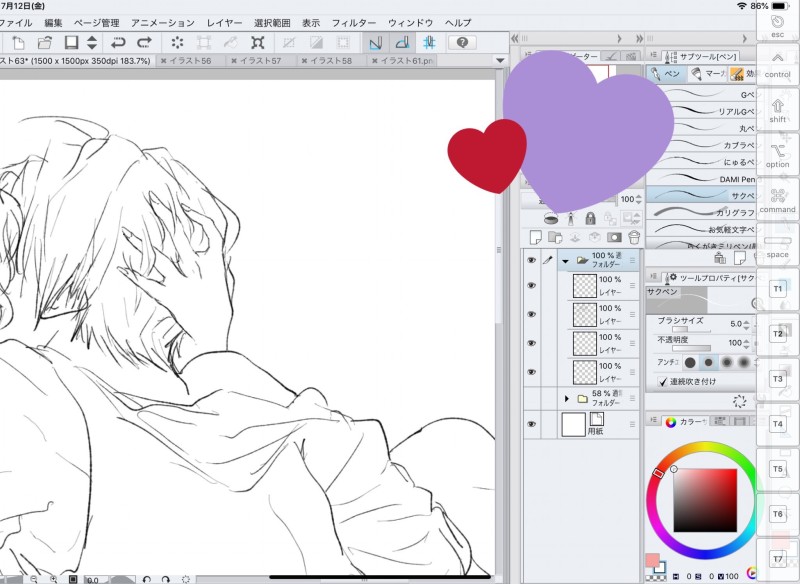The width and height of the screenshot is (800, 584).
Task: Click the hue ring handle on color wheel
Action: coord(659,473)
